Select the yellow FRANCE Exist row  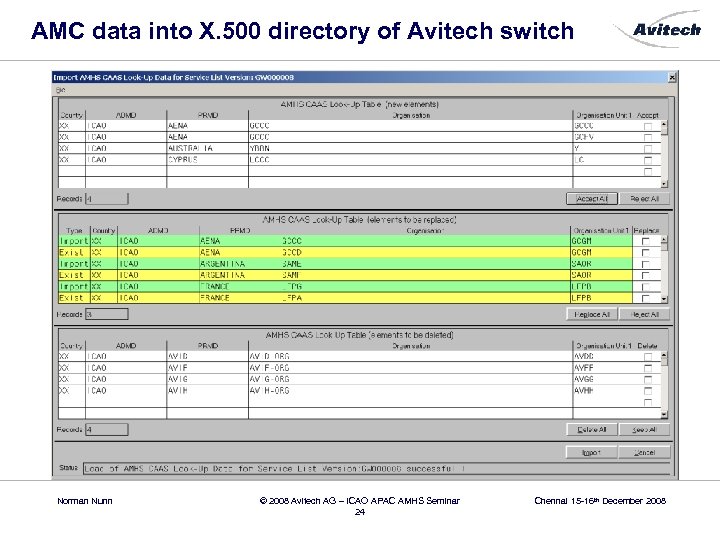click(345, 298)
